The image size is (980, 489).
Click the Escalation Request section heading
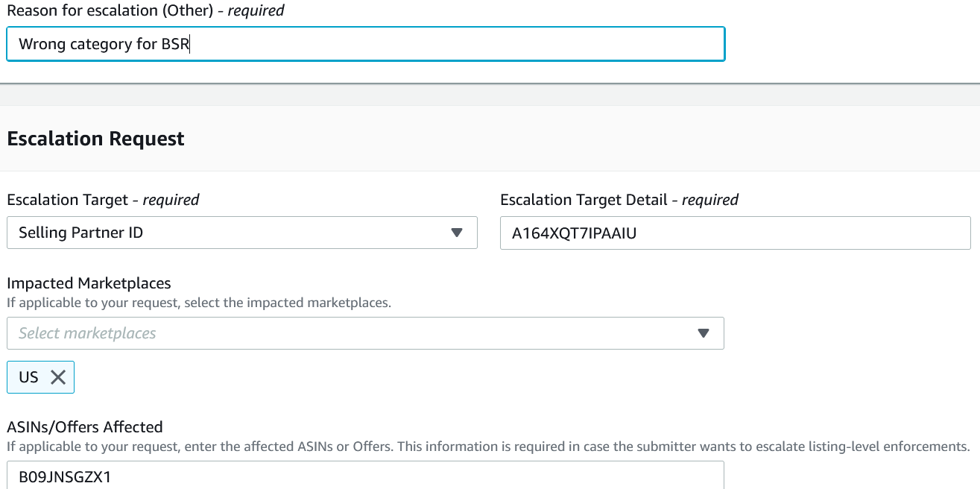pos(96,139)
